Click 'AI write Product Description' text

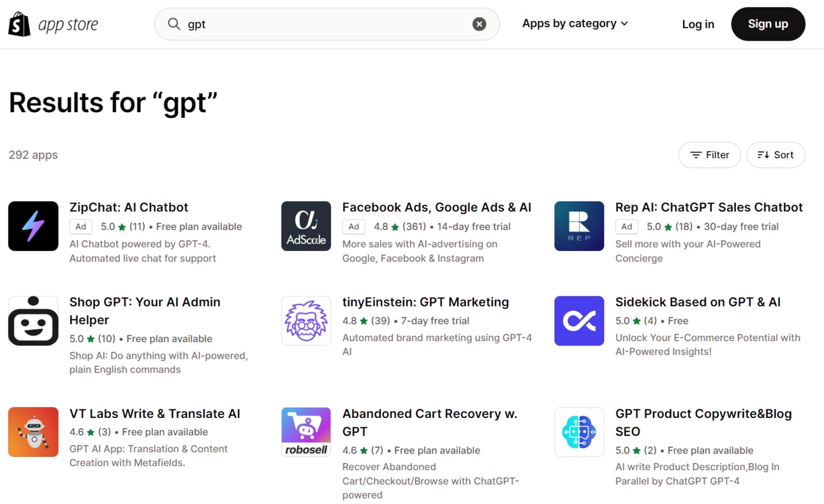click(697, 474)
